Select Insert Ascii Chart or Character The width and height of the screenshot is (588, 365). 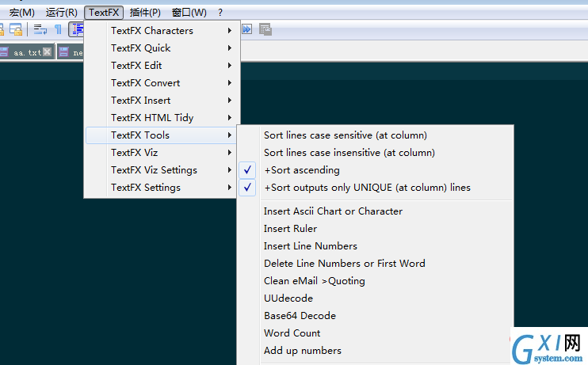coord(376,211)
